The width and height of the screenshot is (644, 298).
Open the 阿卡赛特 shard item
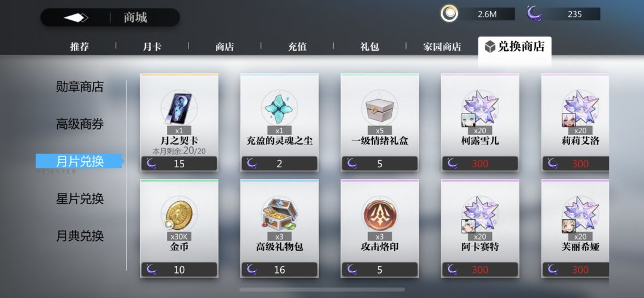(x=479, y=228)
